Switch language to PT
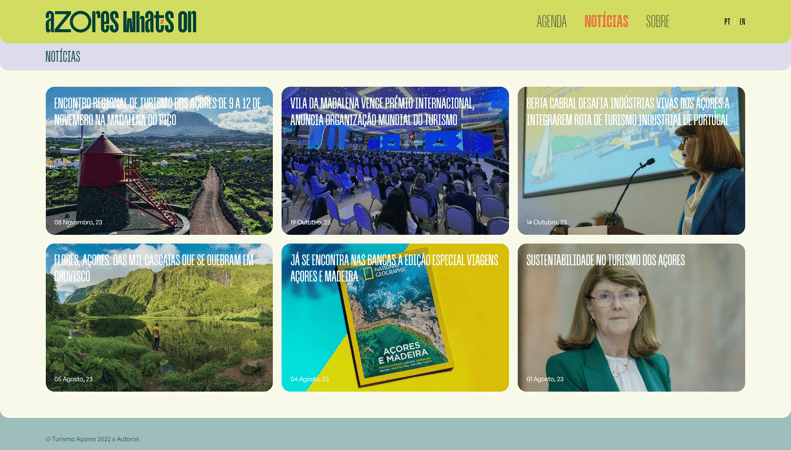This screenshot has height=450, width=791. point(727,22)
